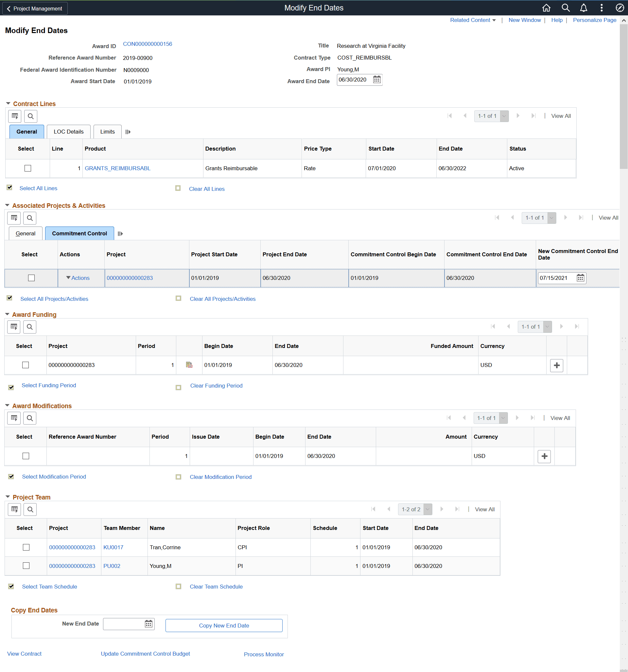Click the Find icon in the Contract Lines grid
Viewport: 628px width, 672px height.
coord(31,116)
